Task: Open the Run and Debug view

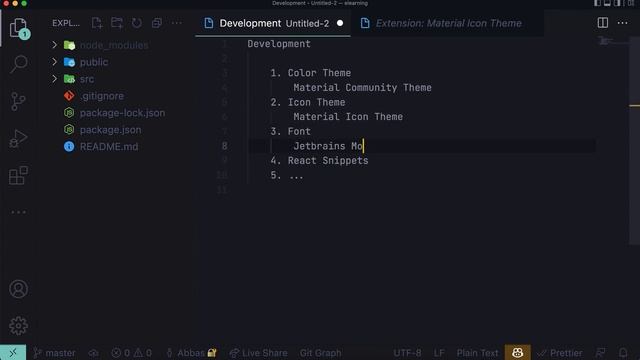Action: (18, 138)
